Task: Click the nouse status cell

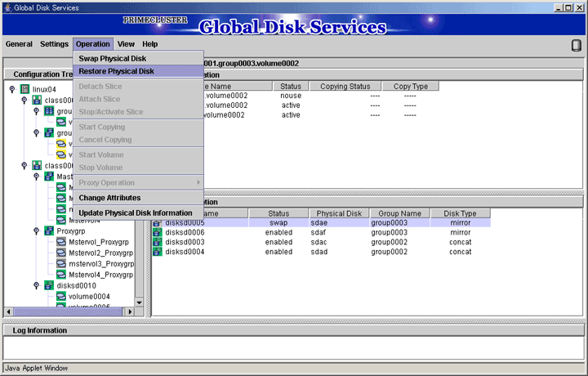Action: (291, 96)
